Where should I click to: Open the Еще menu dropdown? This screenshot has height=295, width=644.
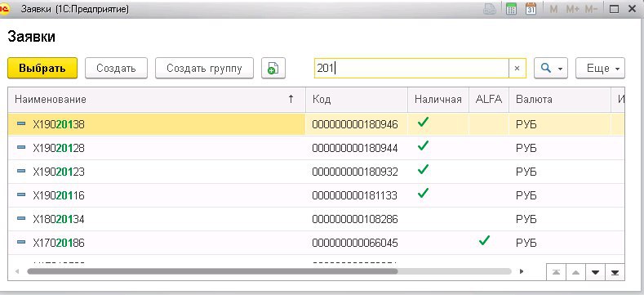(x=600, y=68)
